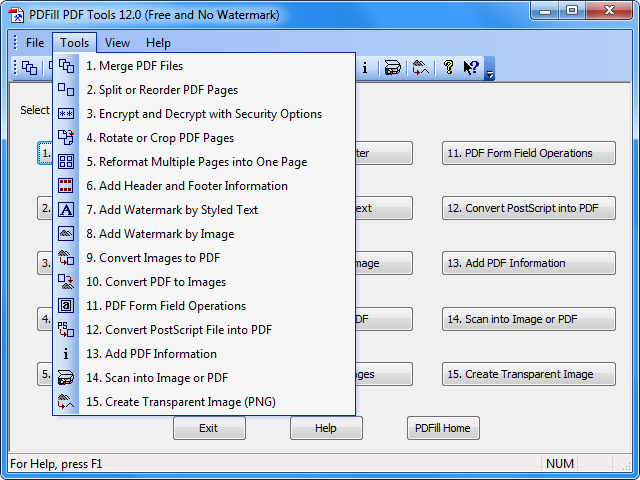The width and height of the screenshot is (640, 480).
Task: Minimize the PDFill PDF Tools window
Action: (545, 11)
